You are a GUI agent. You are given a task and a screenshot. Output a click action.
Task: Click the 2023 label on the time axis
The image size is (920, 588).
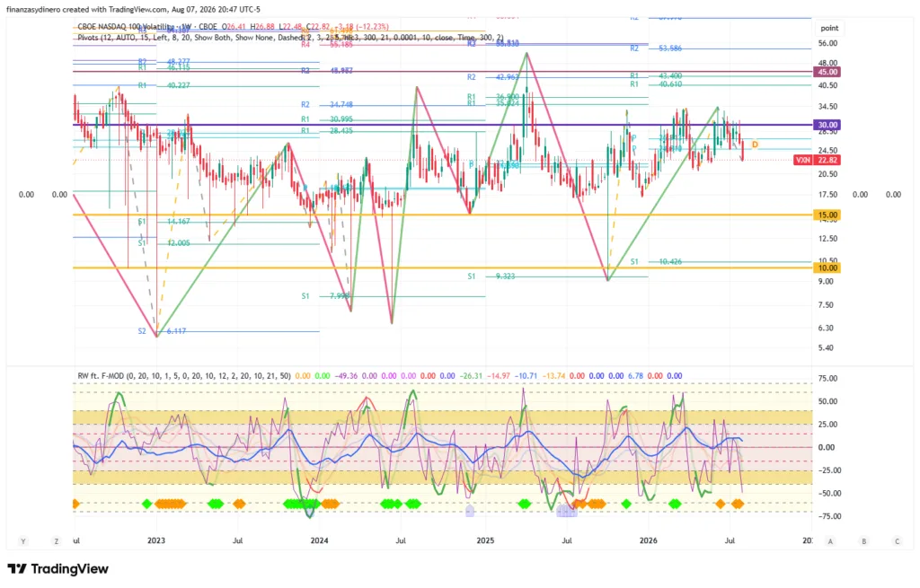coord(156,540)
